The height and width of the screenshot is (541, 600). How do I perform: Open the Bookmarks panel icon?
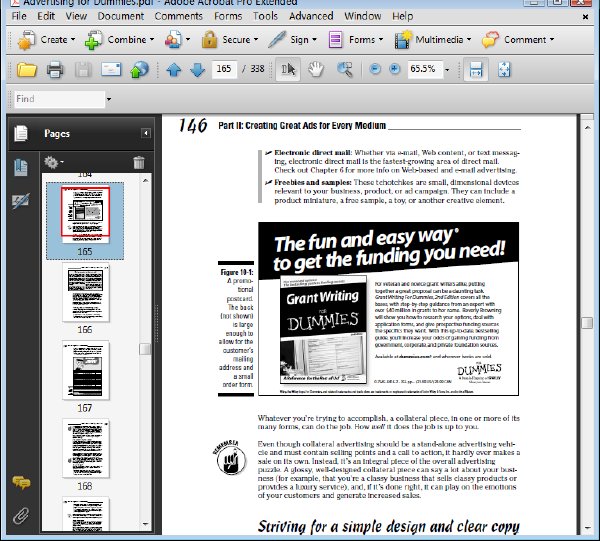21,168
